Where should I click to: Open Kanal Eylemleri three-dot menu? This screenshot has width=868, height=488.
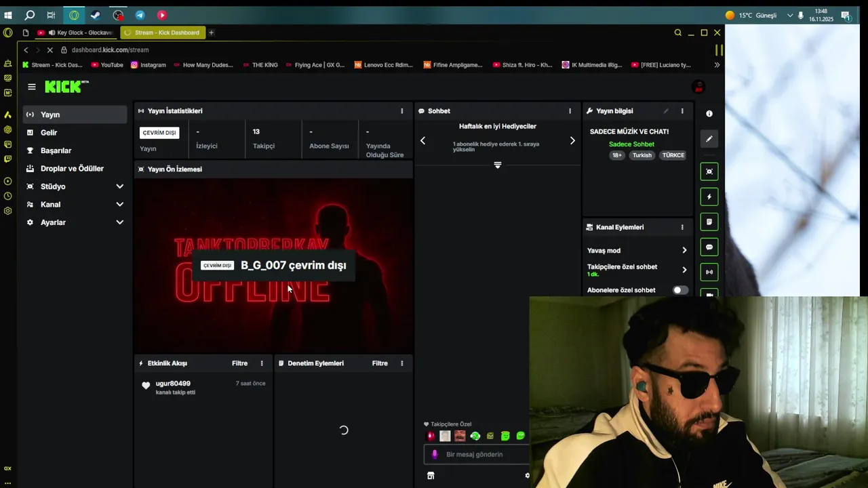coord(682,228)
